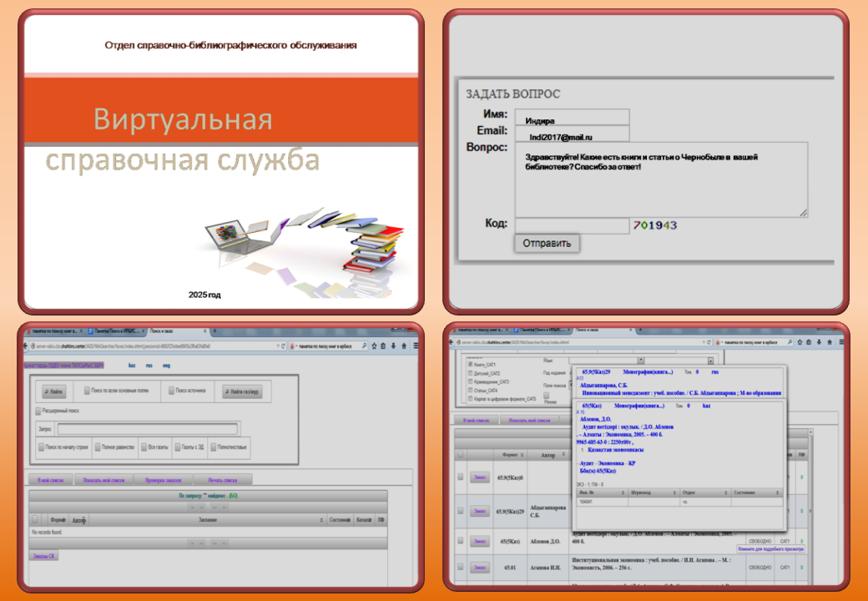The height and width of the screenshot is (601, 868).
Task: Switch to the Печать списка tab
Action: click(222, 480)
